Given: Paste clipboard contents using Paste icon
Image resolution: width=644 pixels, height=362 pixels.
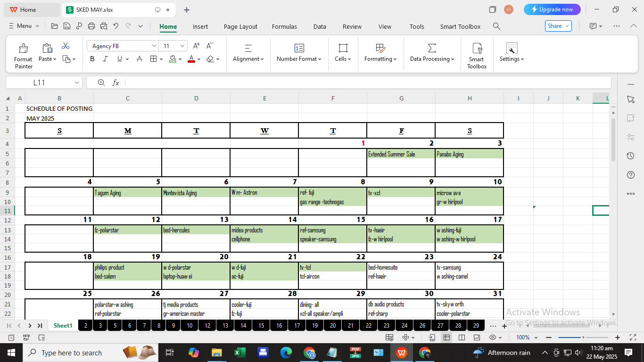Looking at the screenshot, I should coord(47,48).
